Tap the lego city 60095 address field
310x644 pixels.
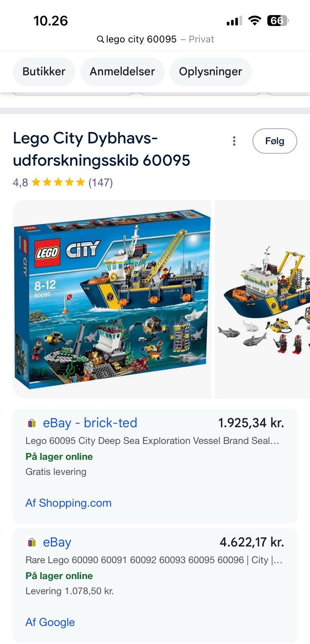click(155, 39)
